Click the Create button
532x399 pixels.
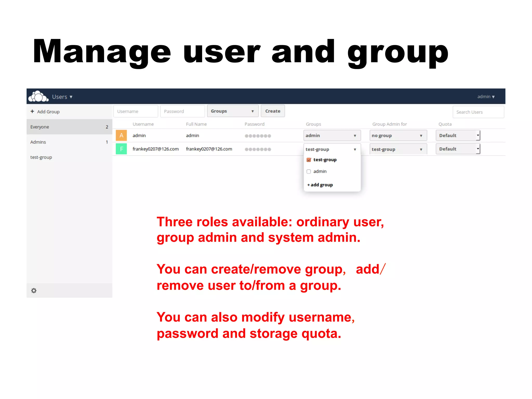click(272, 111)
